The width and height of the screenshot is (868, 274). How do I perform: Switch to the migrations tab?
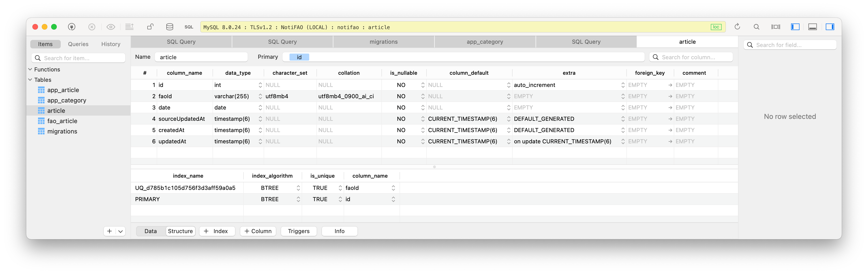[384, 42]
